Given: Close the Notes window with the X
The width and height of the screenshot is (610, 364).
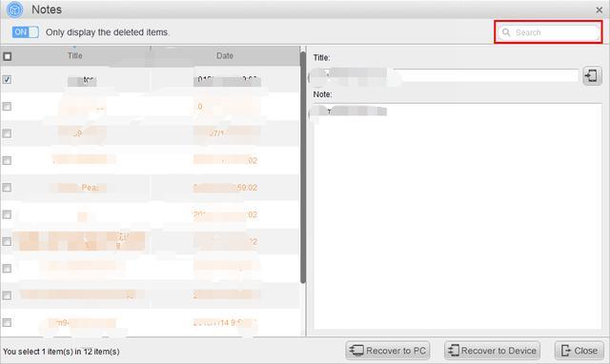Looking at the screenshot, I should tap(600, 10).
